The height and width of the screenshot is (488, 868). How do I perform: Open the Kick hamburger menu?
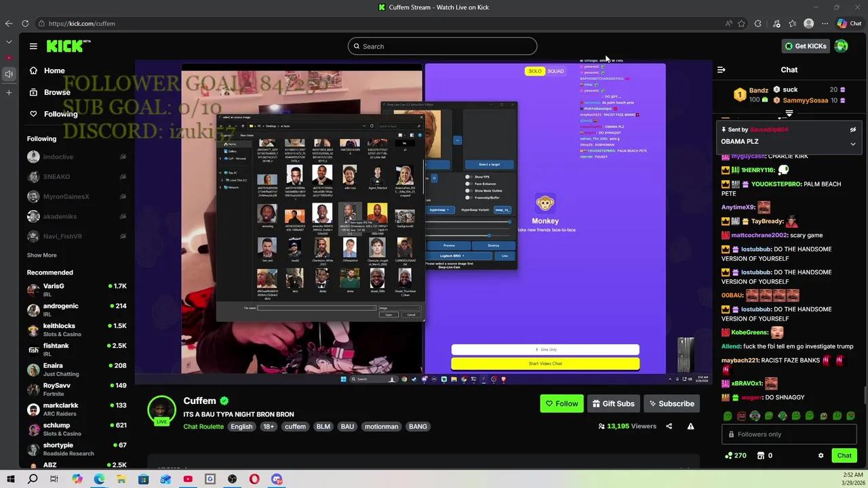(33, 46)
